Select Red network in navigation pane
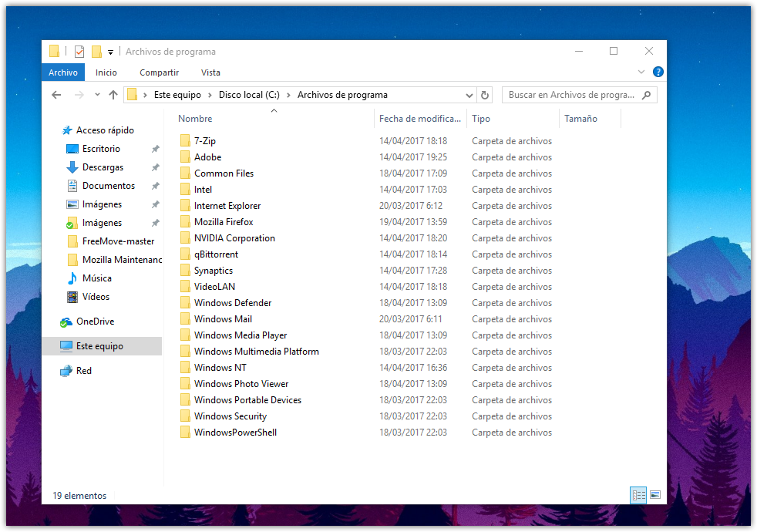Screen dimensions: 757x532 (x=83, y=371)
